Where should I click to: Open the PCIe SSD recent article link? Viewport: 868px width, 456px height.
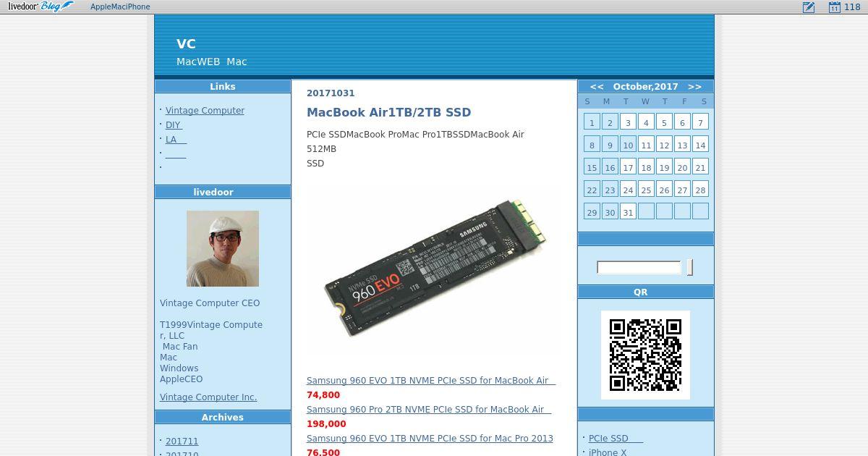coord(616,439)
